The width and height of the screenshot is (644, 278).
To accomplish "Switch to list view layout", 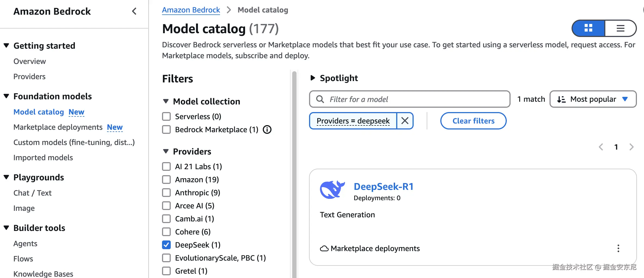I will tap(620, 28).
